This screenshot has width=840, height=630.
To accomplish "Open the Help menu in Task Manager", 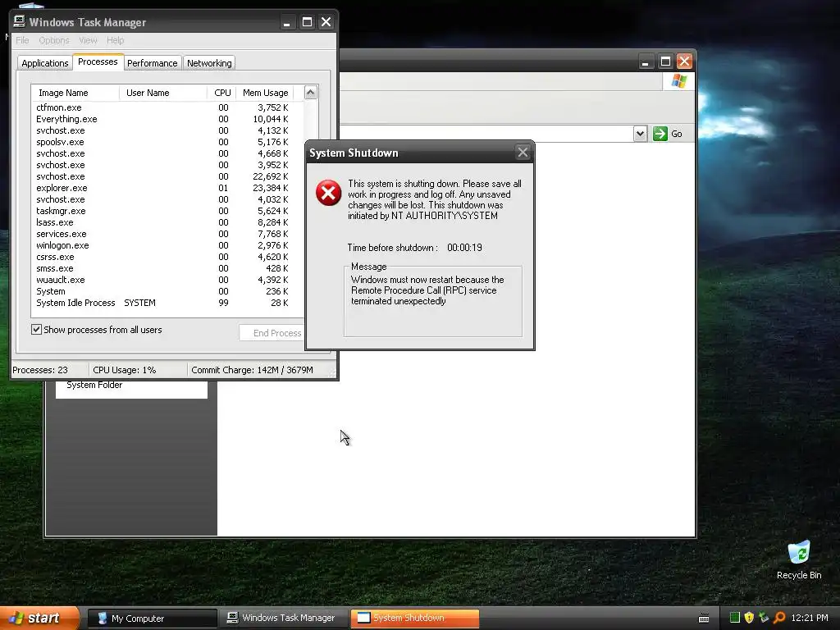I will coord(115,40).
